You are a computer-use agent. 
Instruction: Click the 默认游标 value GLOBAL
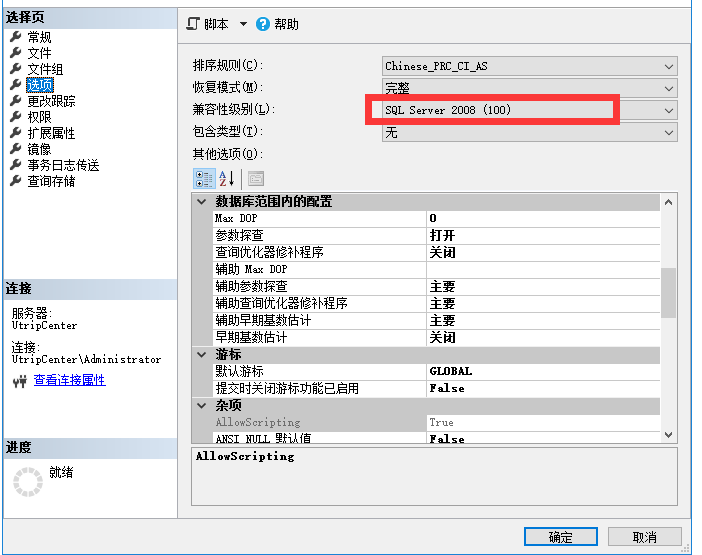coord(543,371)
